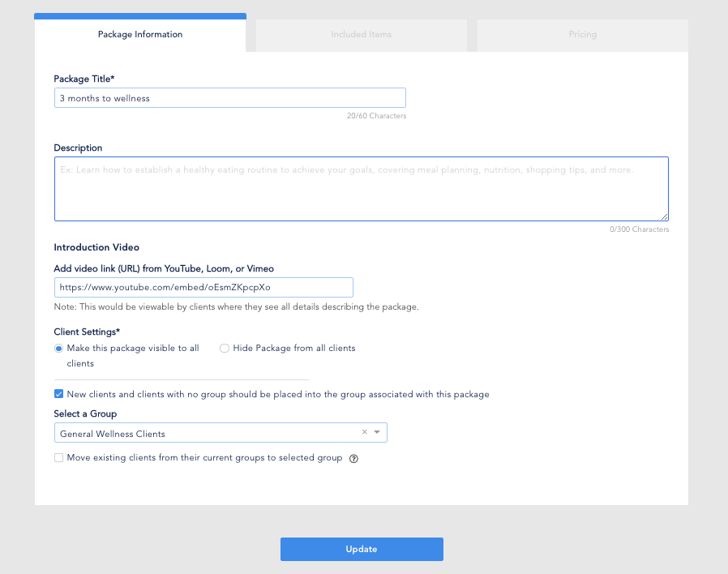Image resolution: width=728 pixels, height=574 pixels.
Task: Switch to the Package Information tab
Action: [x=139, y=34]
